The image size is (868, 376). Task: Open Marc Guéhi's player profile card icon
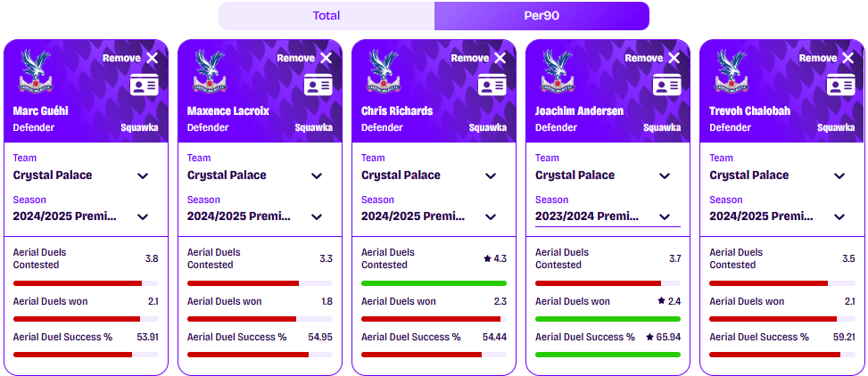(144, 85)
